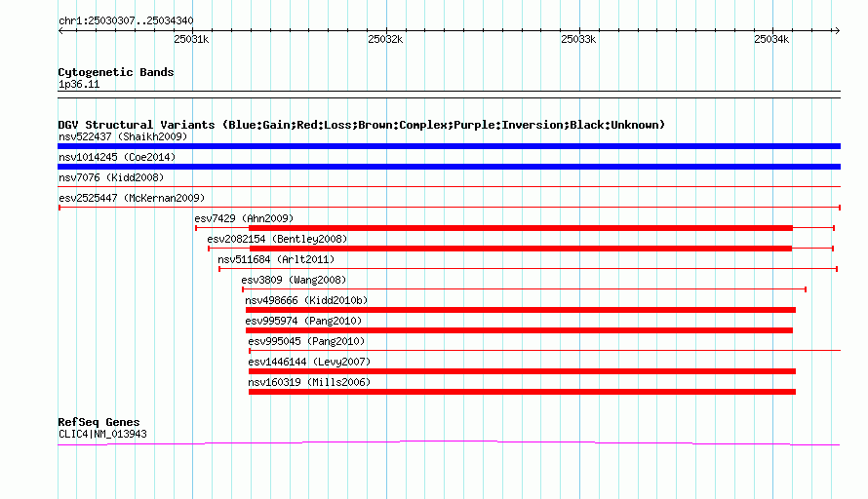Select the red bar under esv1446144 (Levy2007)
868x499 pixels.
click(x=522, y=371)
